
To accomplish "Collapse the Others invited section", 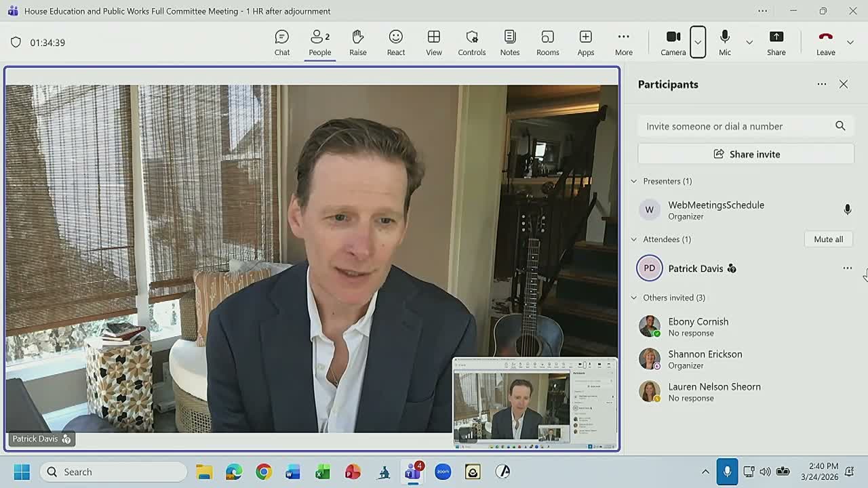I will click(634, 298).
